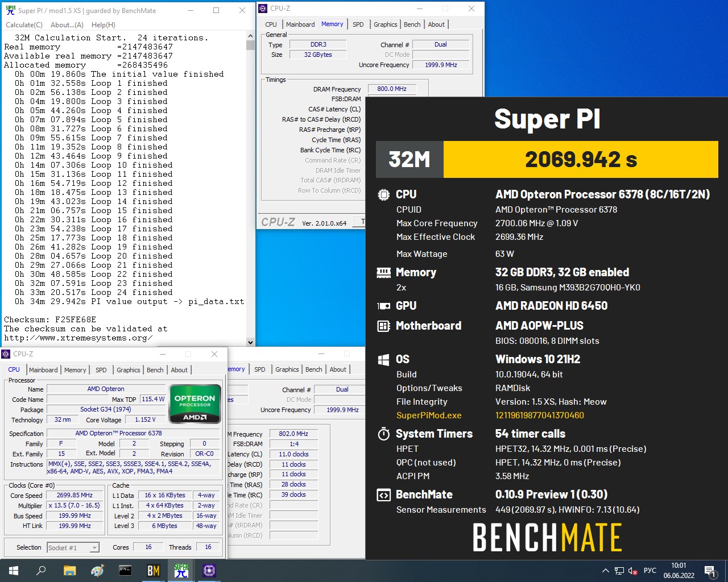The image size is (728, 582).
Task: Select Bench tab in bottom-left CPU-Z window
Action: pyautogui.click(x=155, y=370)
